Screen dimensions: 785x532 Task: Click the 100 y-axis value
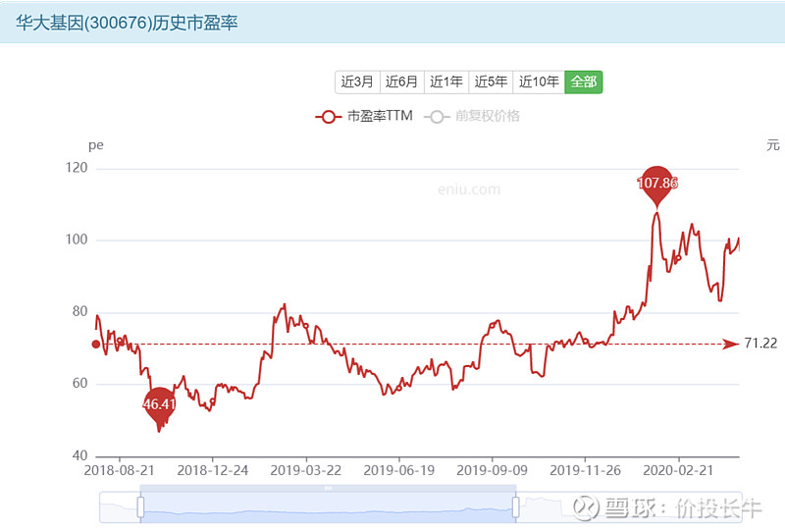tap(77, 239)
